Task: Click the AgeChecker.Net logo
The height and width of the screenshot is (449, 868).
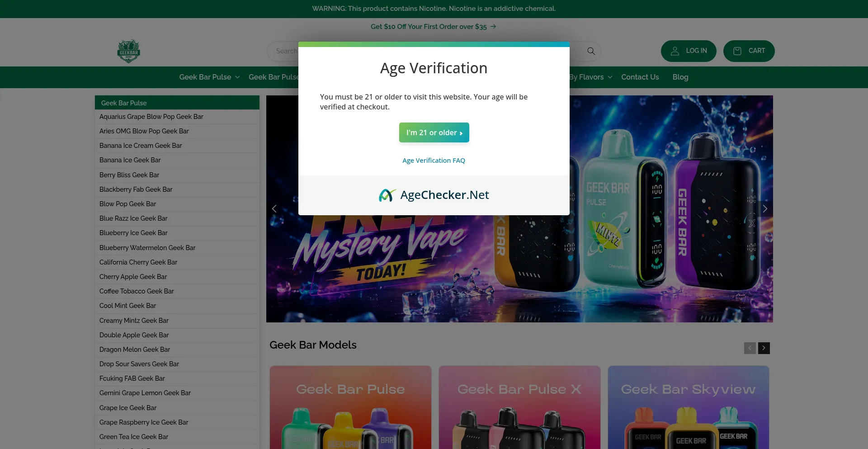Action: click(x=434, y=195)
